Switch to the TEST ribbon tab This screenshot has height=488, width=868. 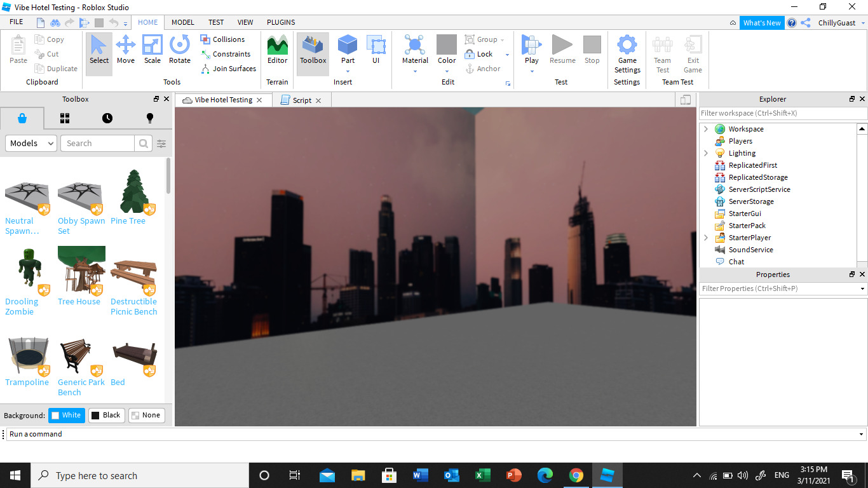click(216, 22)
